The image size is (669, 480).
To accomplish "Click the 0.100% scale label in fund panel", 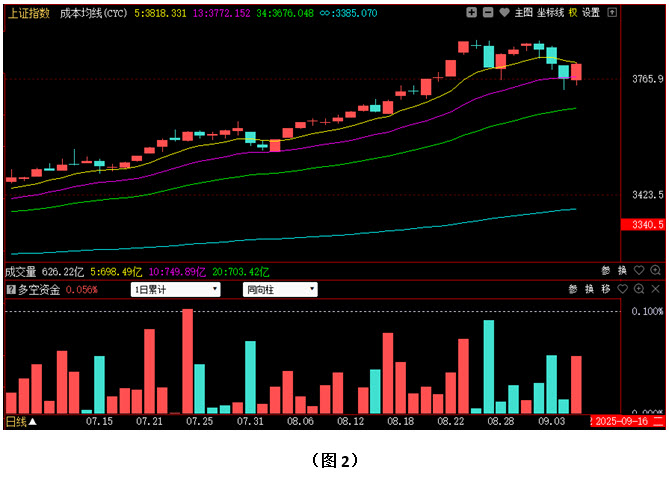I will [x=648, y=311].
